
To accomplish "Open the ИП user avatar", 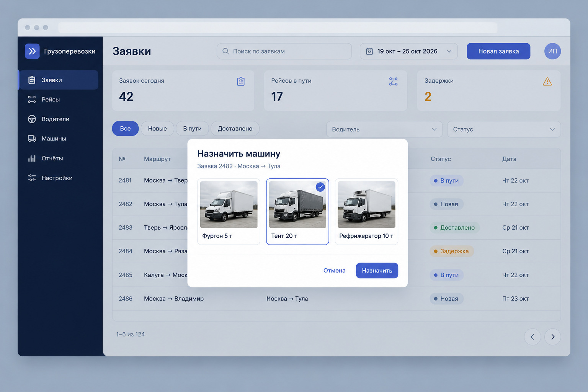I will tap(552, 51).
